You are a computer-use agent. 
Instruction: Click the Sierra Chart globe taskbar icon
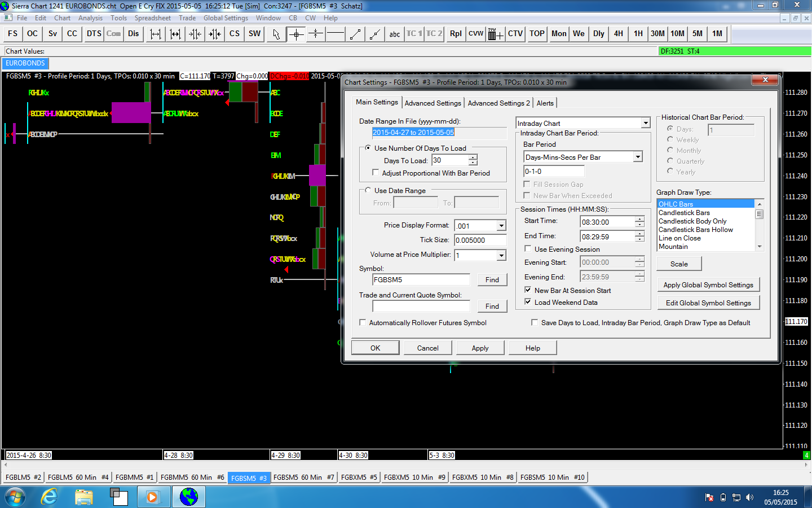189,497
